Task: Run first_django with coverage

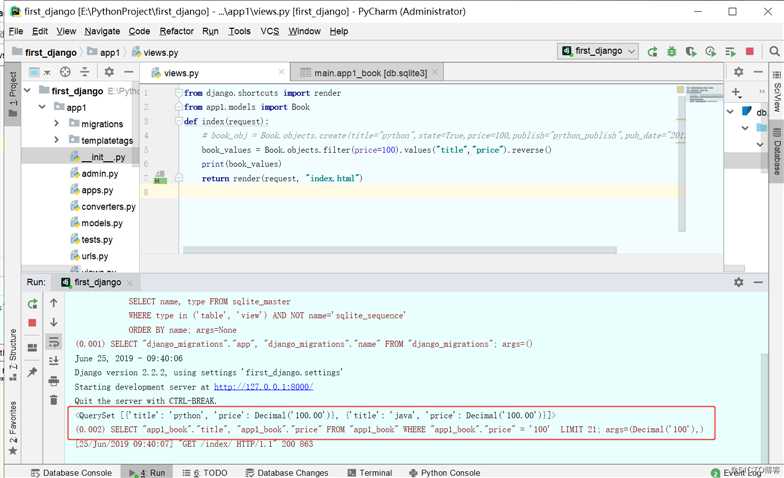Action: [691, 52]
